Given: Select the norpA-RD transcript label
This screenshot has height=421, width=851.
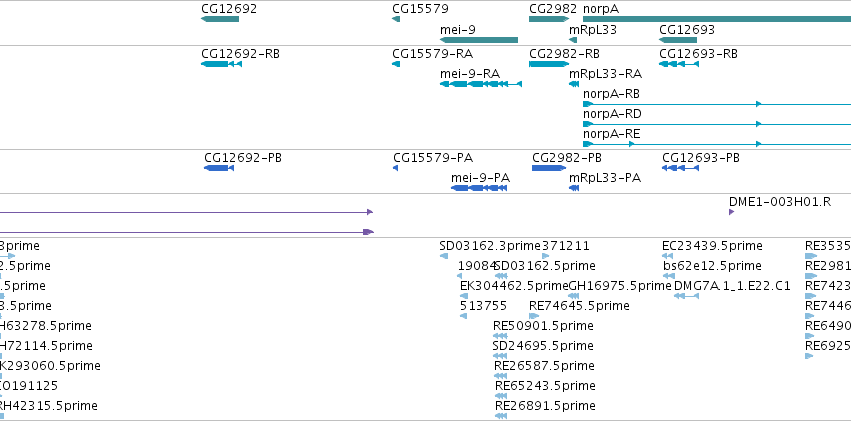Looking at the screenshot, I should click(612, 113).
